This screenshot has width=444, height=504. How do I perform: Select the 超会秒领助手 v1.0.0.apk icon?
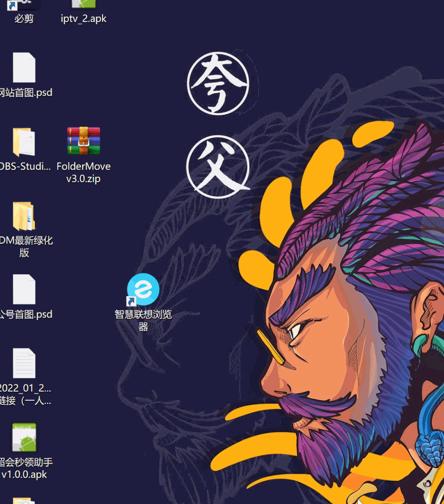click(x=24, y=437)
